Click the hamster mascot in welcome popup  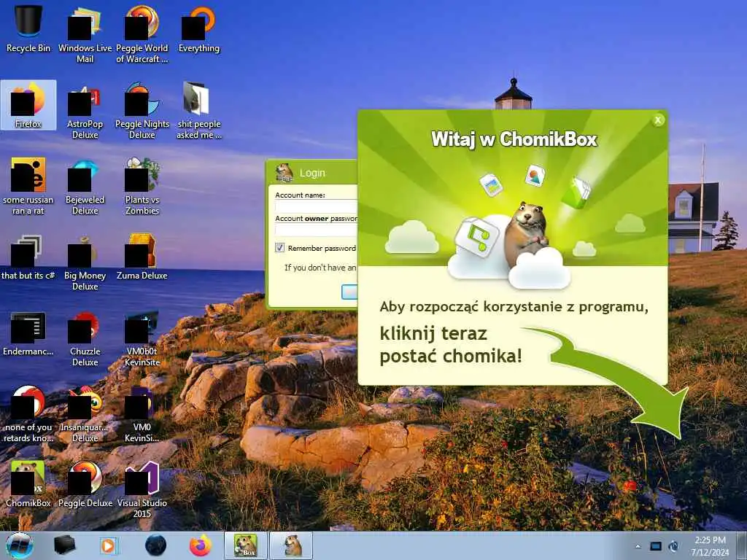coord(527,233)
